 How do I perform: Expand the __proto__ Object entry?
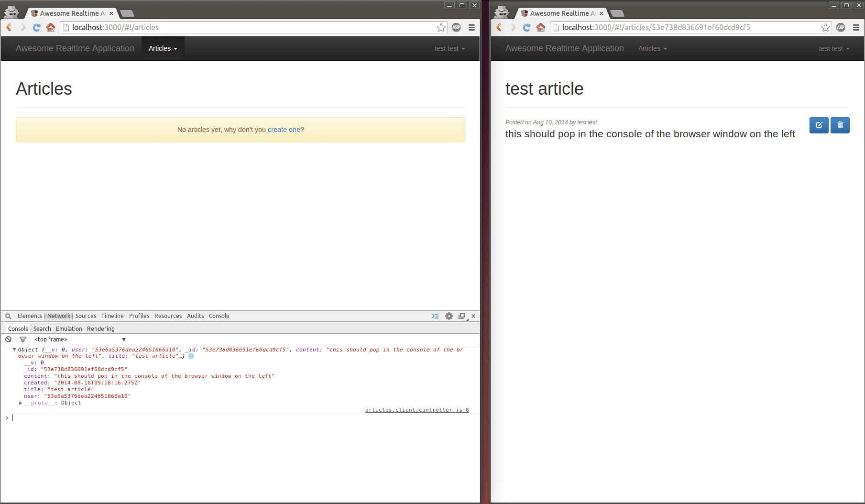(21, 403)
